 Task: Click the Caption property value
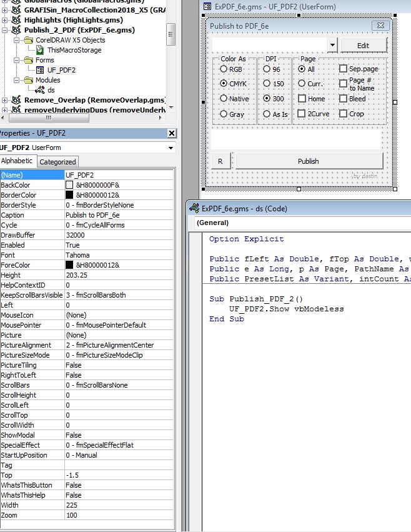coord(119,215)
